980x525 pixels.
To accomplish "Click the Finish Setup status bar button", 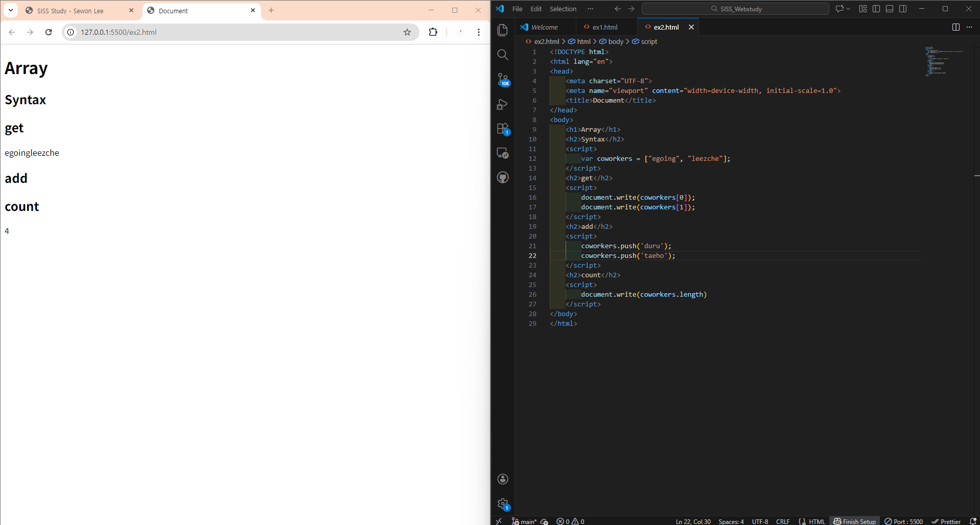I will coord(854,521).
